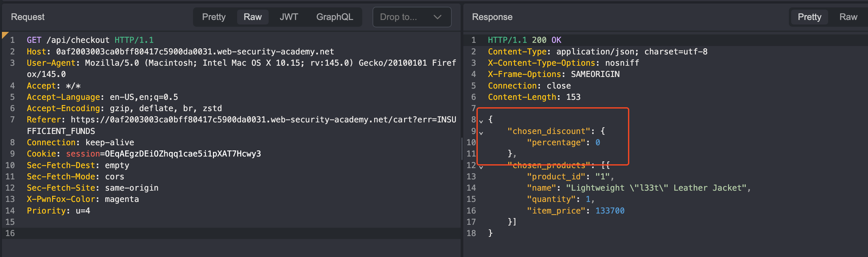Select the Raw tab in Request panel
The image size is (868, 257).
click(252, 17)
